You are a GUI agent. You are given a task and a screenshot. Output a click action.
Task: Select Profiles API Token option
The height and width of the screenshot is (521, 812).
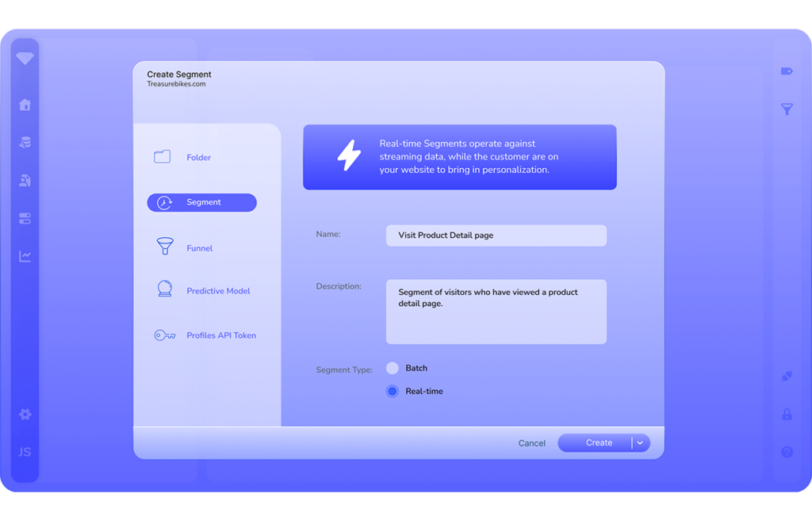pyautogui.click(x=220, y=335)
